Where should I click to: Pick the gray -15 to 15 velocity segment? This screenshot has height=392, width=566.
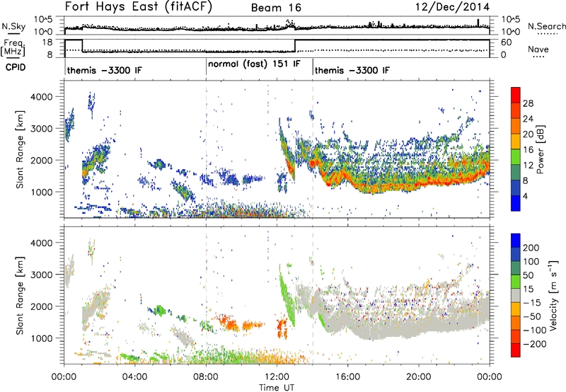516,295
